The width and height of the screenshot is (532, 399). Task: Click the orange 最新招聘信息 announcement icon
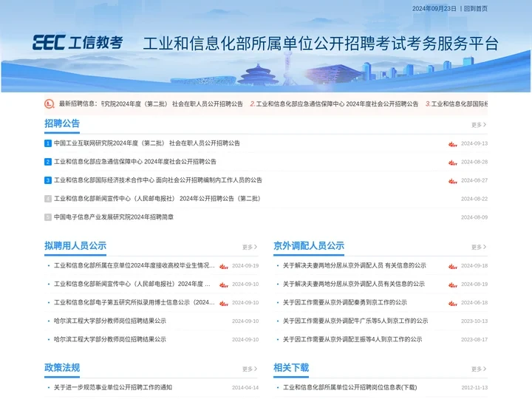click(50, 104)
